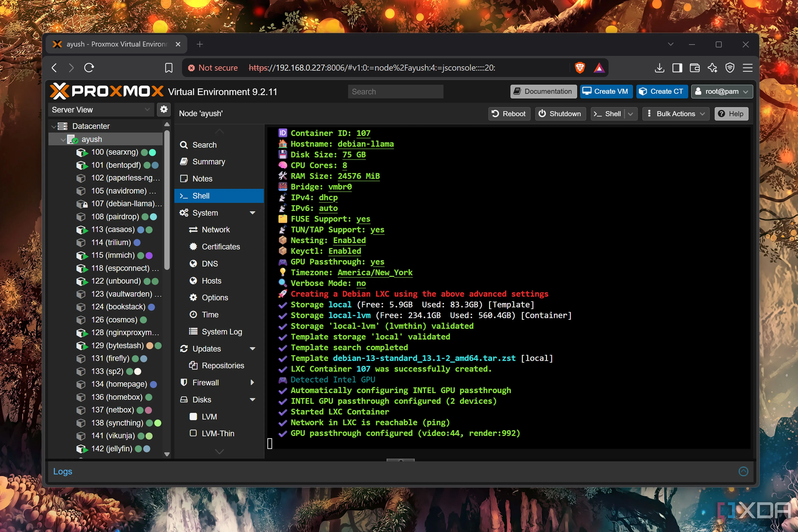This screenshot has height=532, width=798.
Task: Collapse the Disks menu section
Action: click(253, 399)
